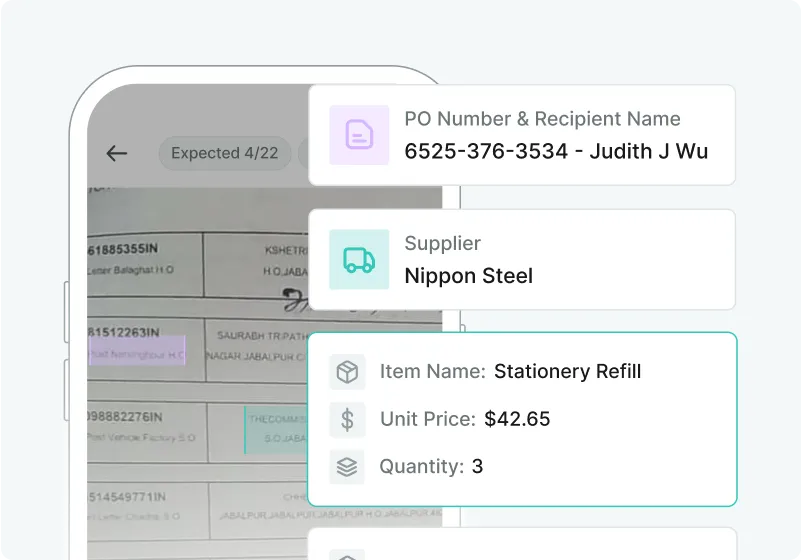Select the Item Name label
Viewport: 801px width, 560px height.
click(x=433, y=371)
